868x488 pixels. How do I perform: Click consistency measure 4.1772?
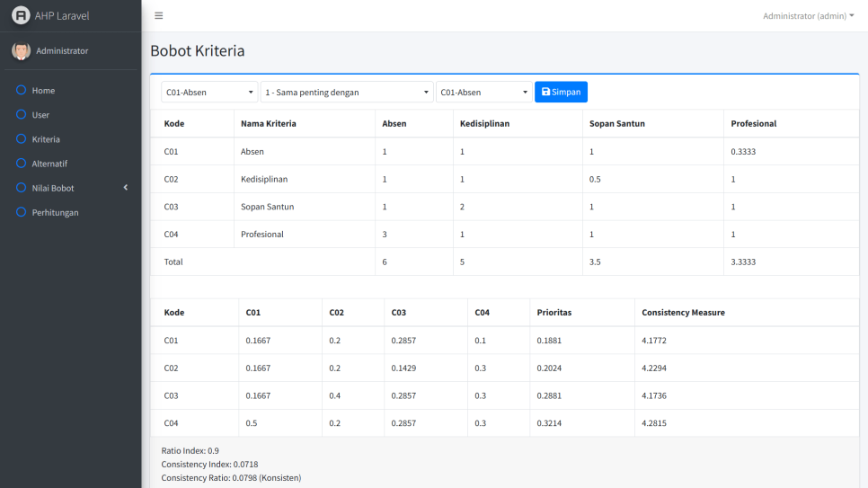point(654,340)
